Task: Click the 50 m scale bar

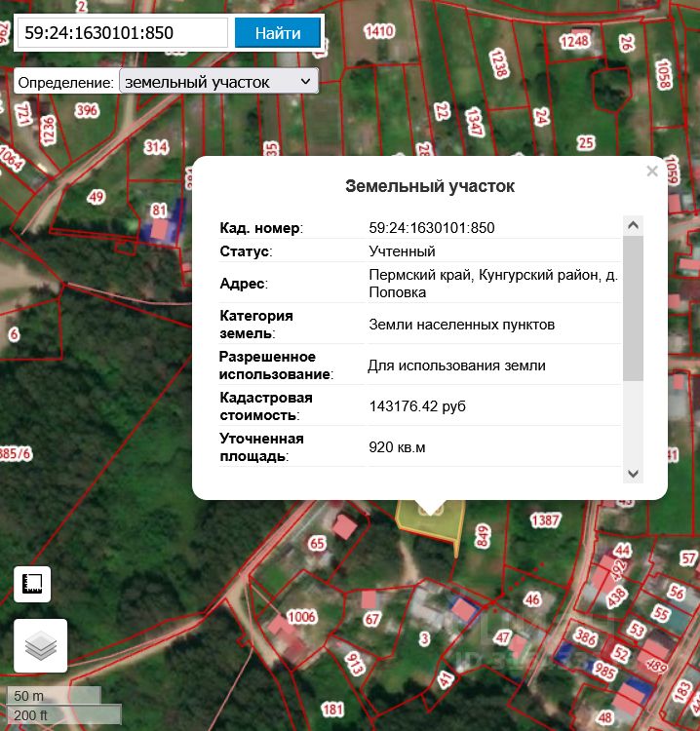Action: point(54,695)
